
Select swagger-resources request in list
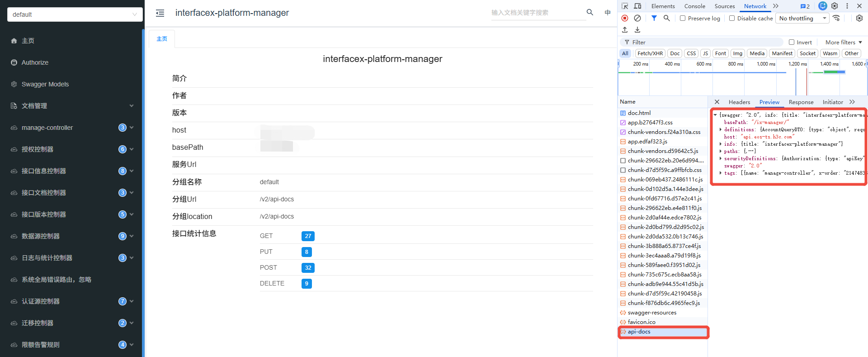pos(663,313)
